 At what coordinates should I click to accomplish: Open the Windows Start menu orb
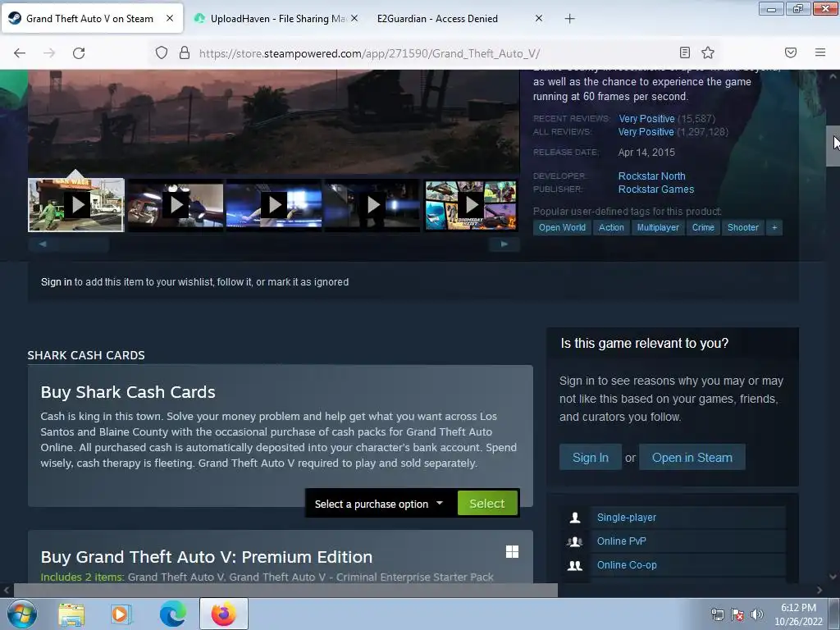coord(22,614)
